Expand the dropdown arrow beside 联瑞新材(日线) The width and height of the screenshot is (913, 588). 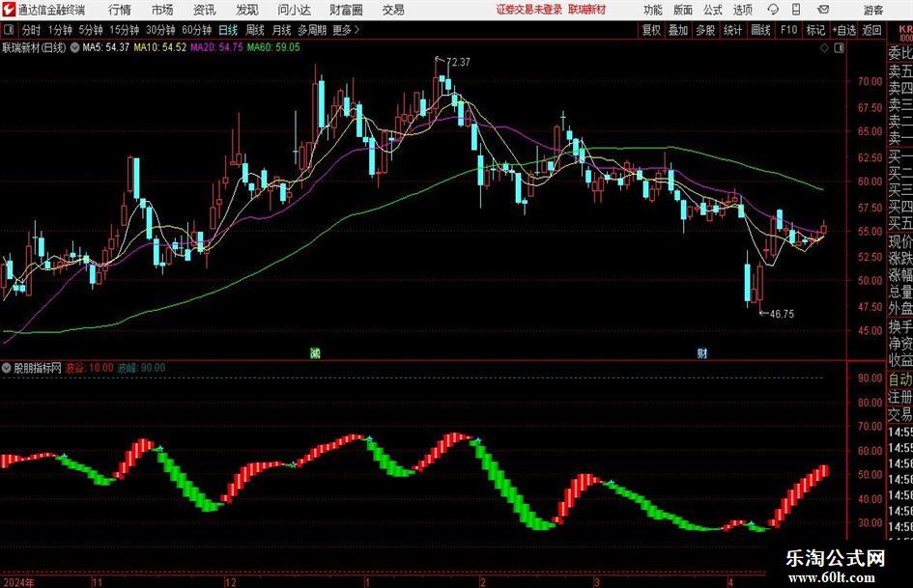point(74,47)
